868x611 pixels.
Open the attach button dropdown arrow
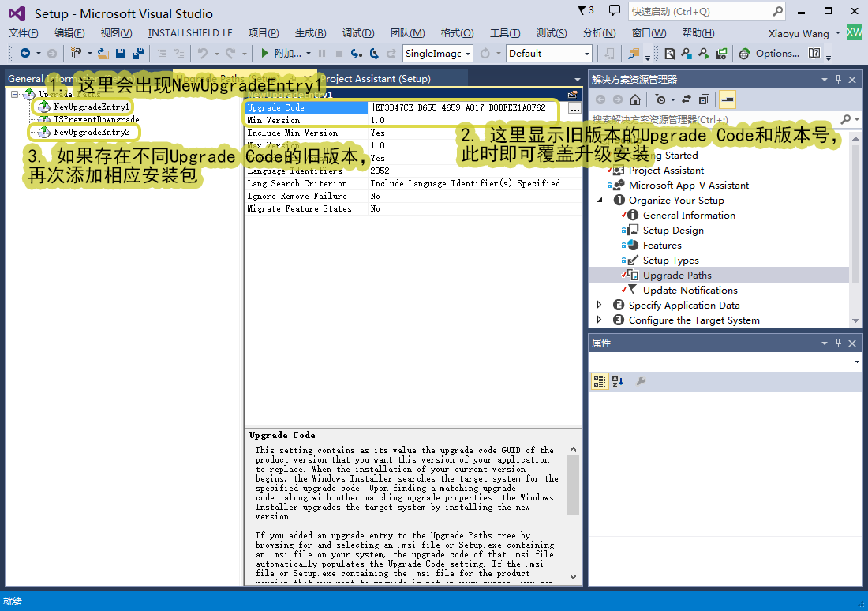click(309, 53)
